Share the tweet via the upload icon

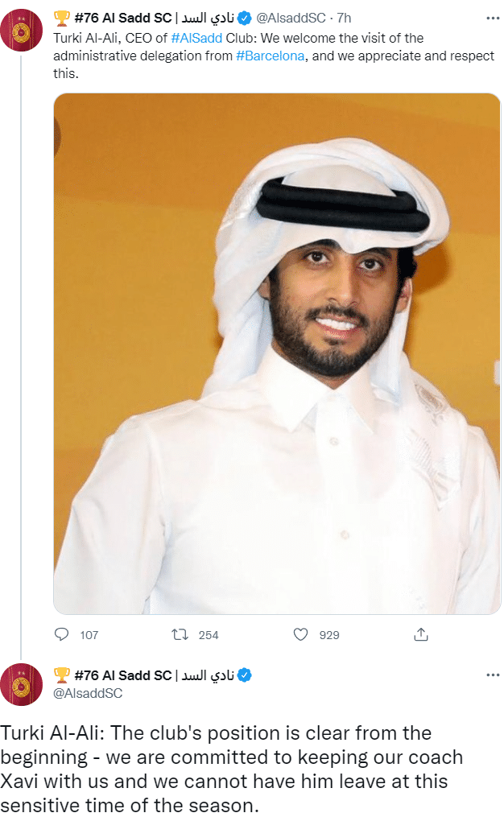[420, 634]
